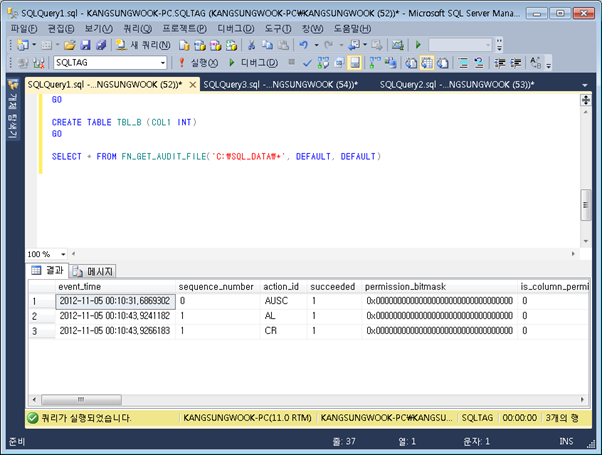Open the 디버그(D) menu in menu bar
602x455 pixels.
pos(235,28)
